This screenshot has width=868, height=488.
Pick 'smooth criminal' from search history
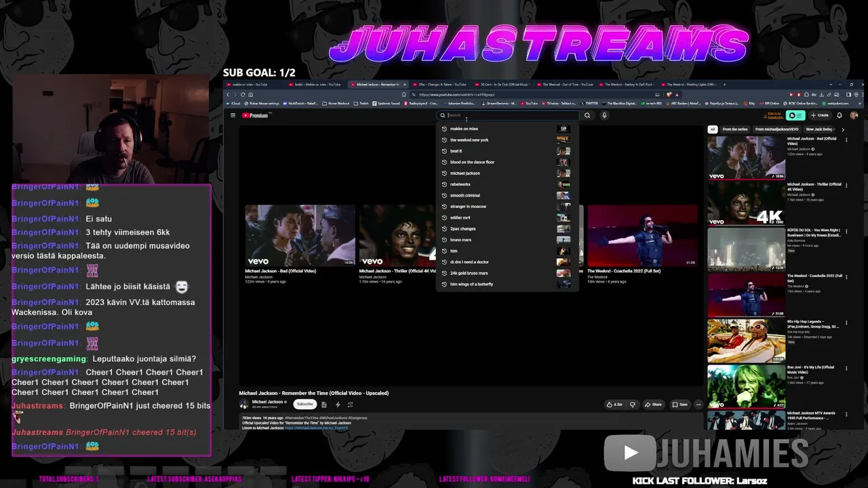tap(506, 195)
